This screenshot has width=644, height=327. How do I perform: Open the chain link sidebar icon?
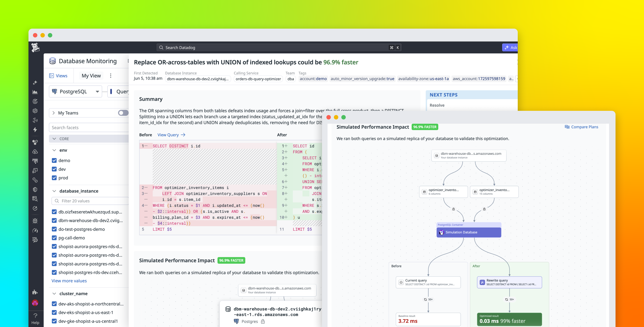(35, 180)
